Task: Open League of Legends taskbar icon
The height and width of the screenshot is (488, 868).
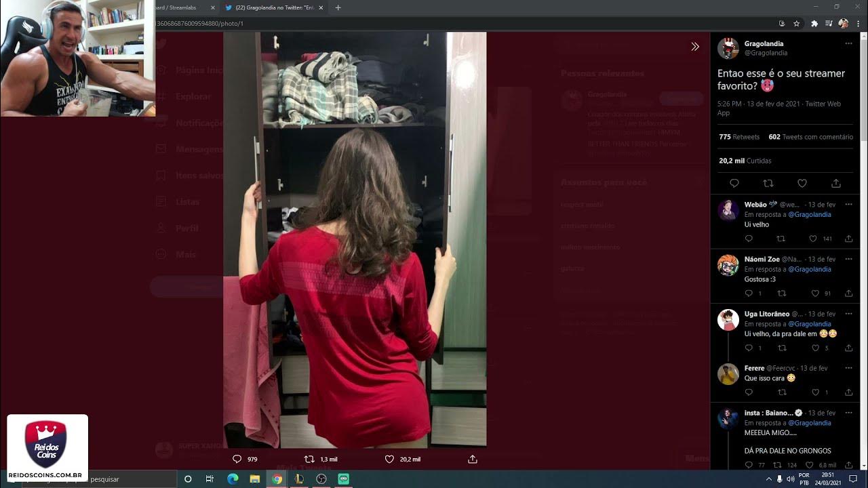Action: pyautogui.click(x=299, y=479)
